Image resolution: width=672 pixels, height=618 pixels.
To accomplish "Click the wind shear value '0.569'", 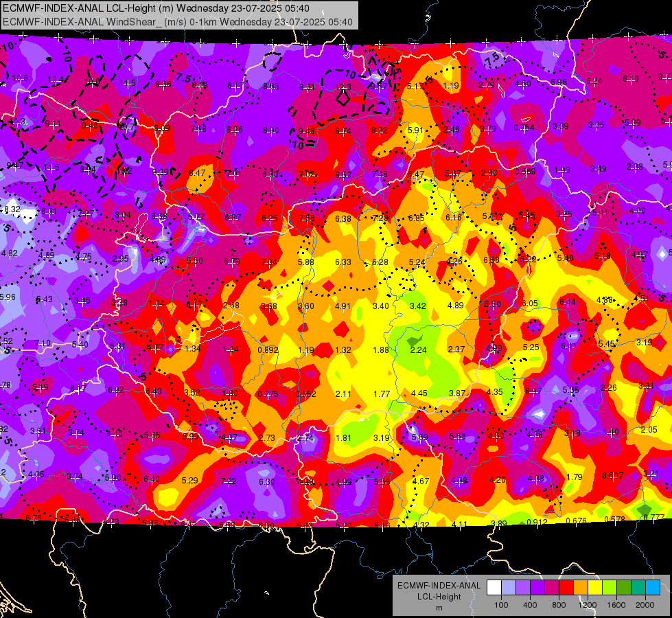I will pyautogui.click(x=525, y=172).
